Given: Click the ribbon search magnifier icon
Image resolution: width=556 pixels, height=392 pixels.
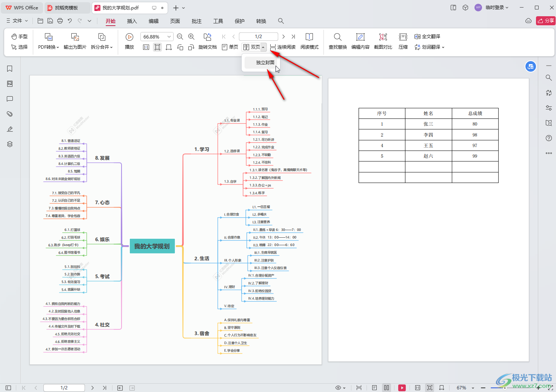Looking at the screenshot, I should (x=281, y=21).
